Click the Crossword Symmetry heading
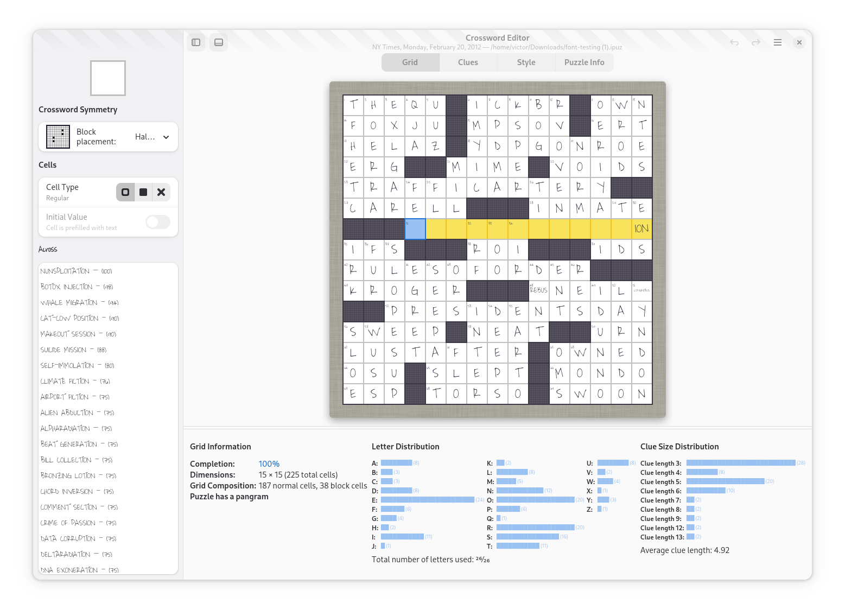Screen dimensions: 845x616 coord(78,110)
